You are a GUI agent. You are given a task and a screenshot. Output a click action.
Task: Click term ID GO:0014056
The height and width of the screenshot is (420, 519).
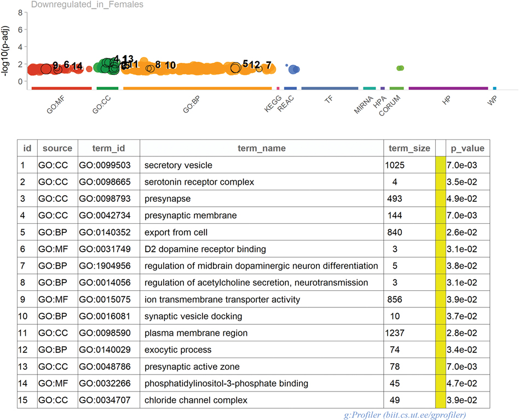tap(105, 282)
